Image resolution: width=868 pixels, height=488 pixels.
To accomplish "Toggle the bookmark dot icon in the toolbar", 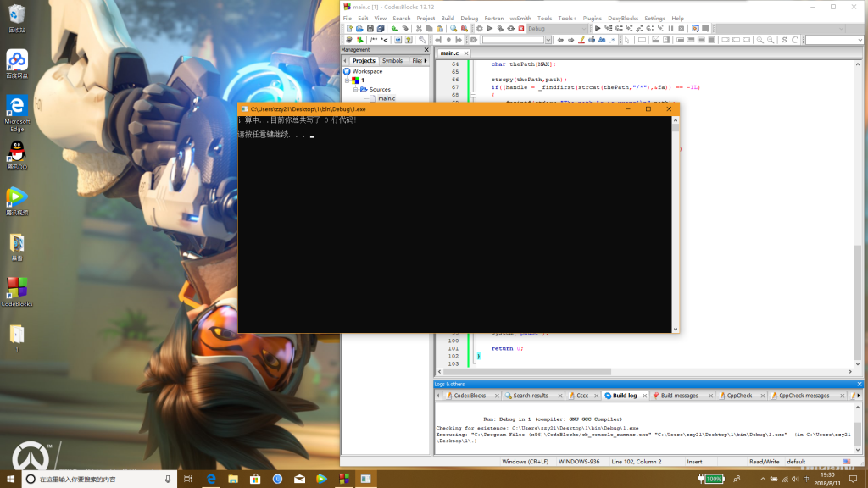I will tap(449, 40).
